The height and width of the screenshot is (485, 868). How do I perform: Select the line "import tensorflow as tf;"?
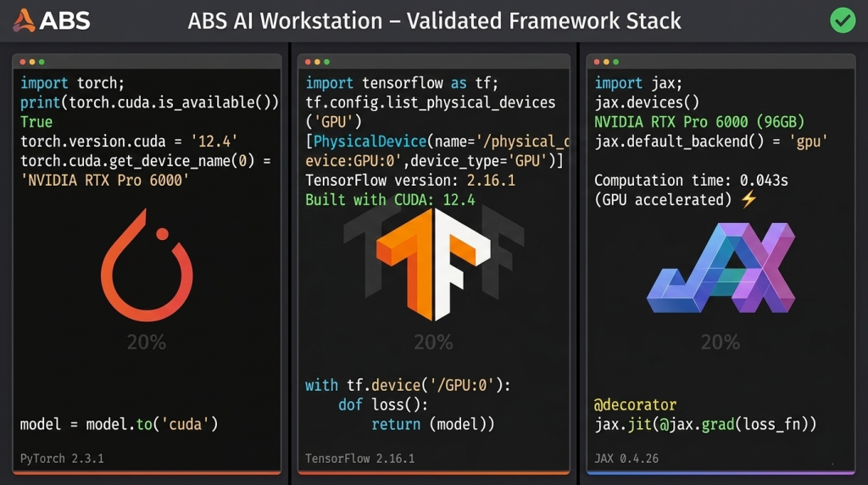click(x=402, y=83)
